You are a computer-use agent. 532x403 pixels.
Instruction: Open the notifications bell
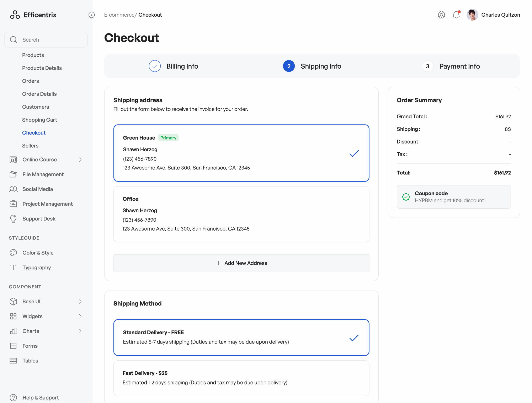[x=456, y=15]
